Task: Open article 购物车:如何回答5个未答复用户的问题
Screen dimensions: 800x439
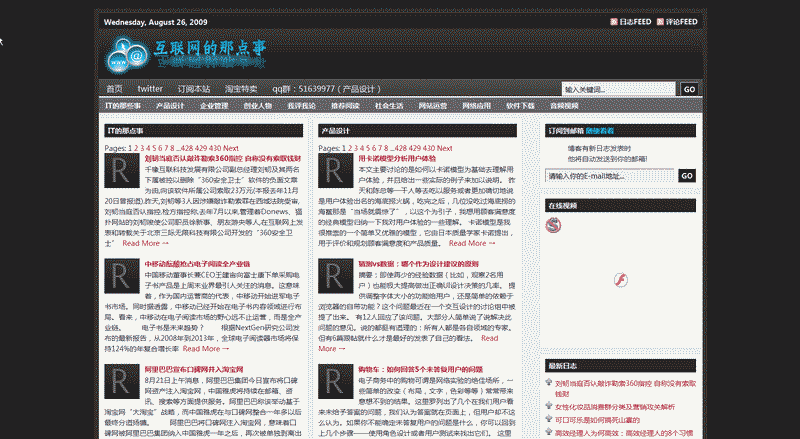Action: tap(420, 370)
